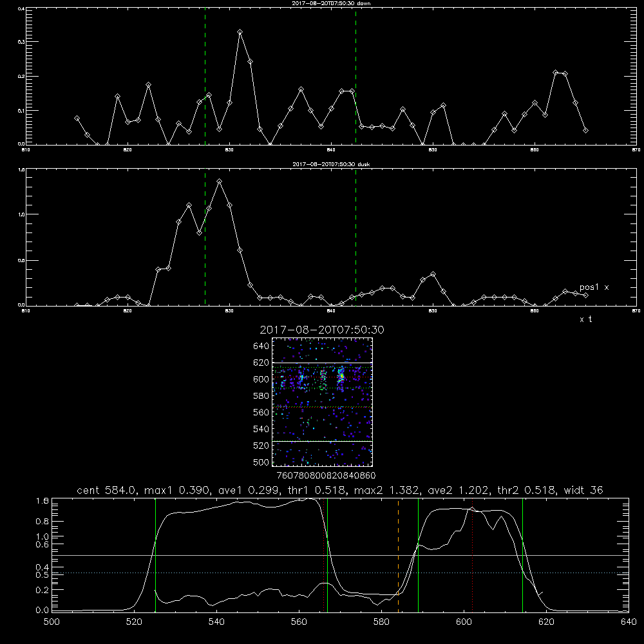Click the solid green line near 614
Screen dimensions: 644x644
click(x=522, y=555)
